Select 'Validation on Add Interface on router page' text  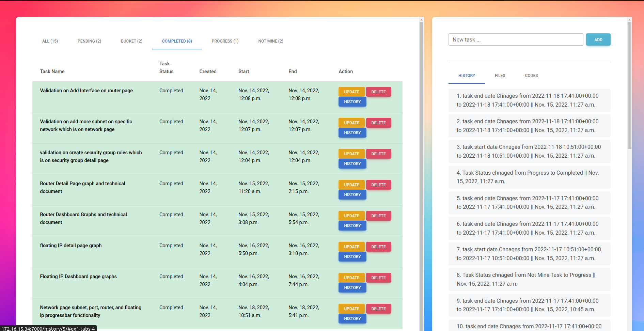pos(86,91)
